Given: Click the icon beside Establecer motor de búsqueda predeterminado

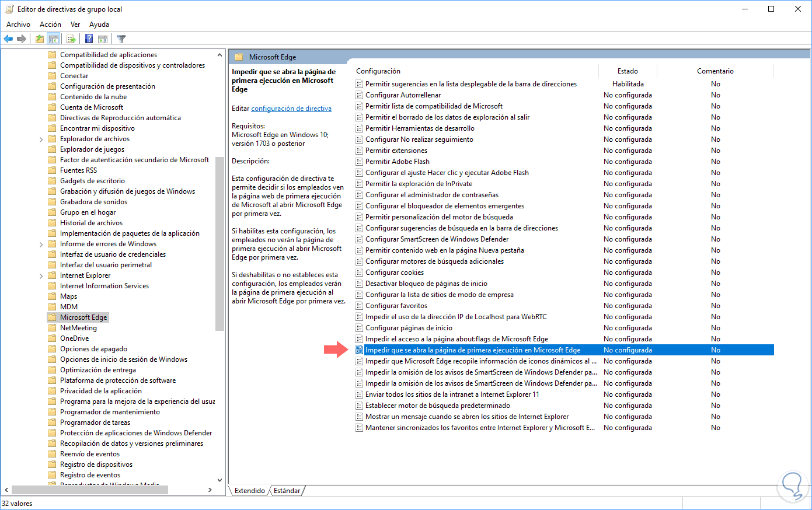Looking at the screenshot, I should pos(360,406).
